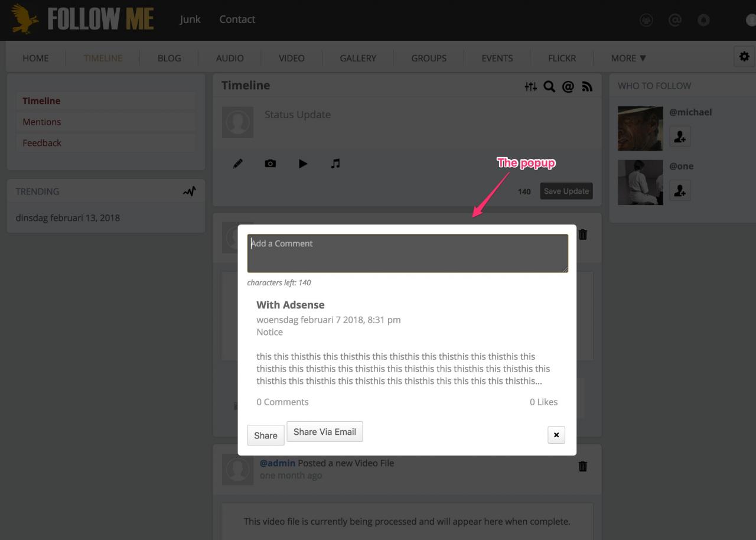
Task: Click the @admin username link
Action: (278, 463)
